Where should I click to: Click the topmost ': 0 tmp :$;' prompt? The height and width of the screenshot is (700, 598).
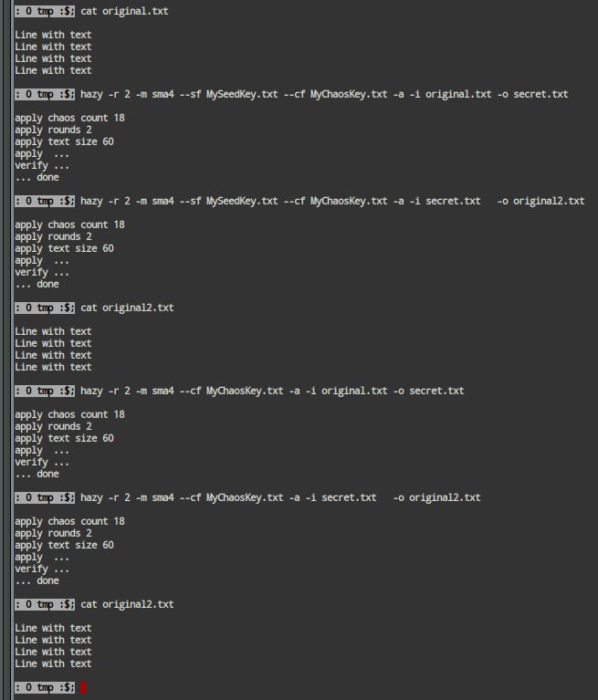click(x=45, y=11)
